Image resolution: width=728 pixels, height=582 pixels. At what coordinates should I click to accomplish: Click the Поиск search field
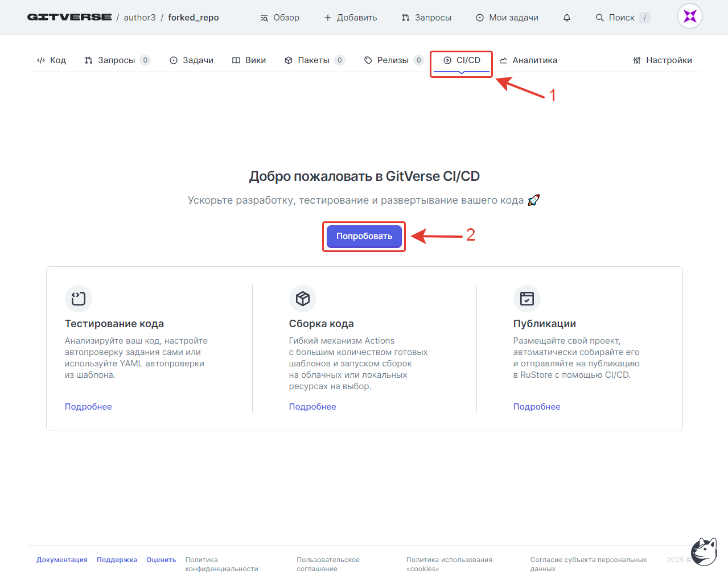click(623, 18)
